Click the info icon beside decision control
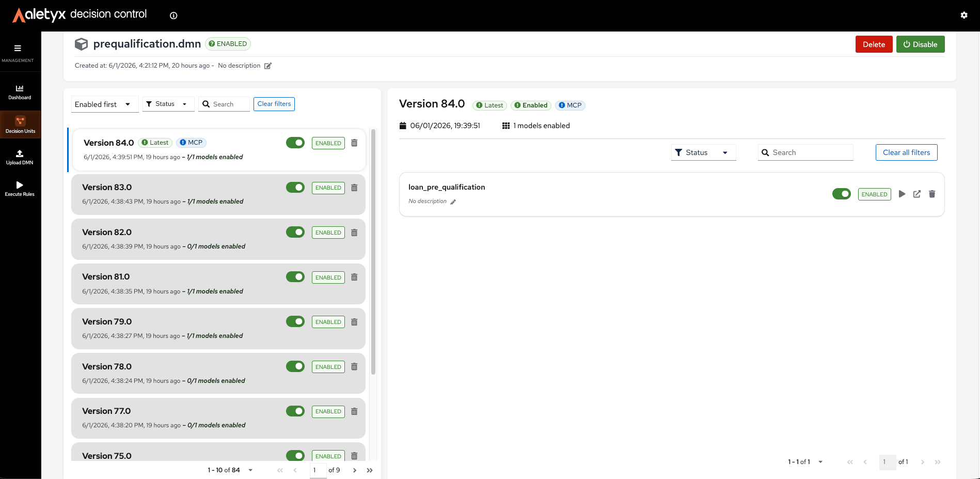Viewport: 980px width, 479px height. 173,16
